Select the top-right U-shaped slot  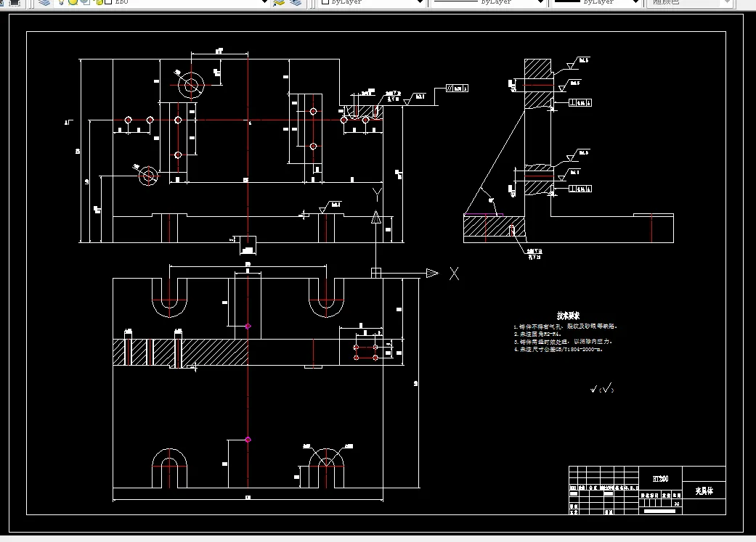[x=326, y=297]
